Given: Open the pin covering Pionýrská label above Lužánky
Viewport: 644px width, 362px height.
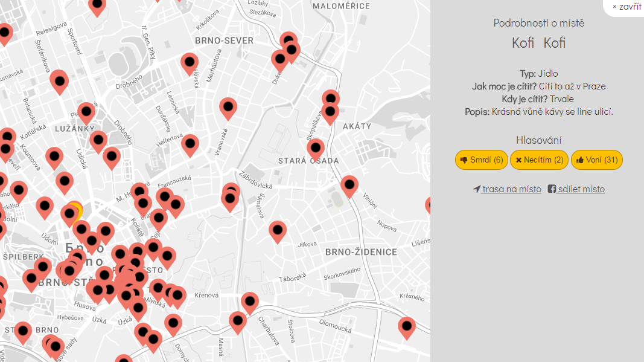Looking at the screenshot, I should (86, 114).
